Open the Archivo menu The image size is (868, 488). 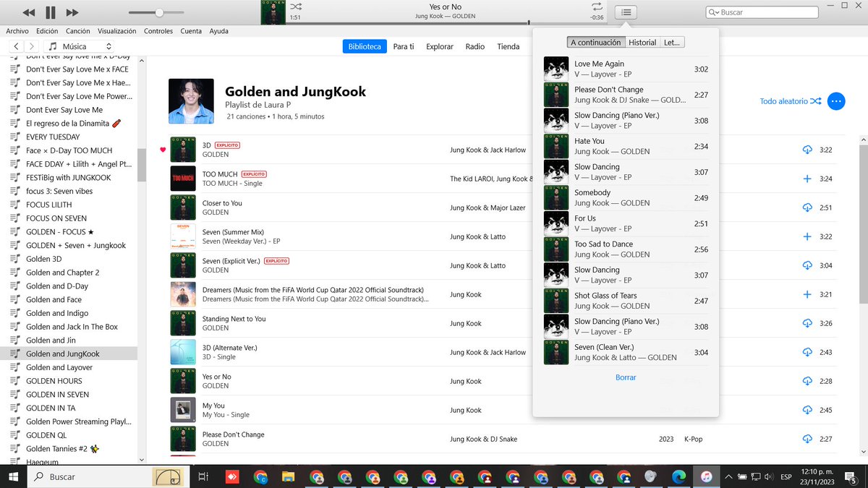point(17,31)
